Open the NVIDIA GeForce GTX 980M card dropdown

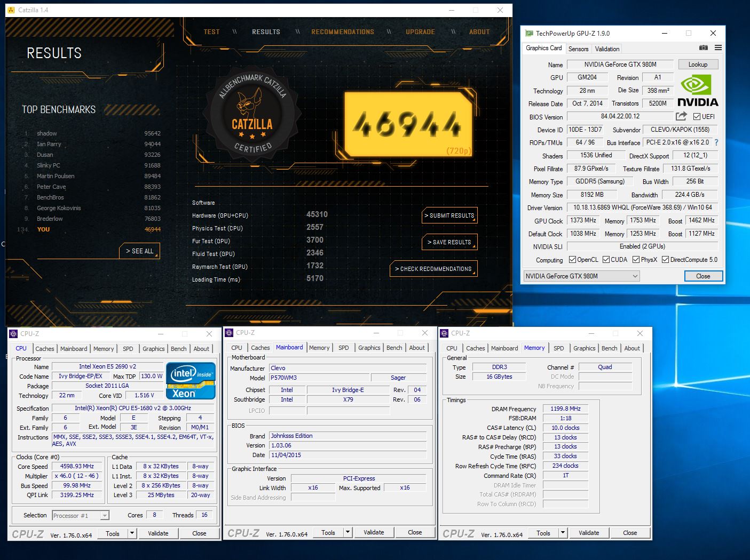pyautogui.click(x=581, y=276)
